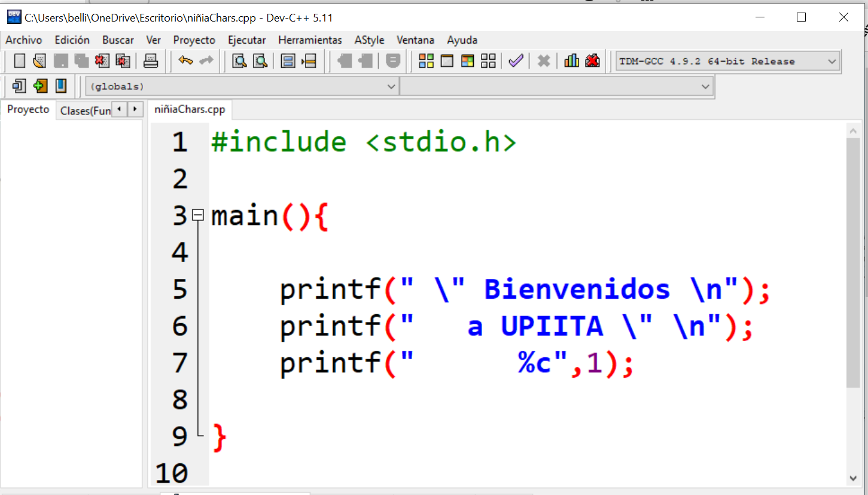Click the Go to line toolbar icon
This screenshot has height=495, width=868.
309,61
